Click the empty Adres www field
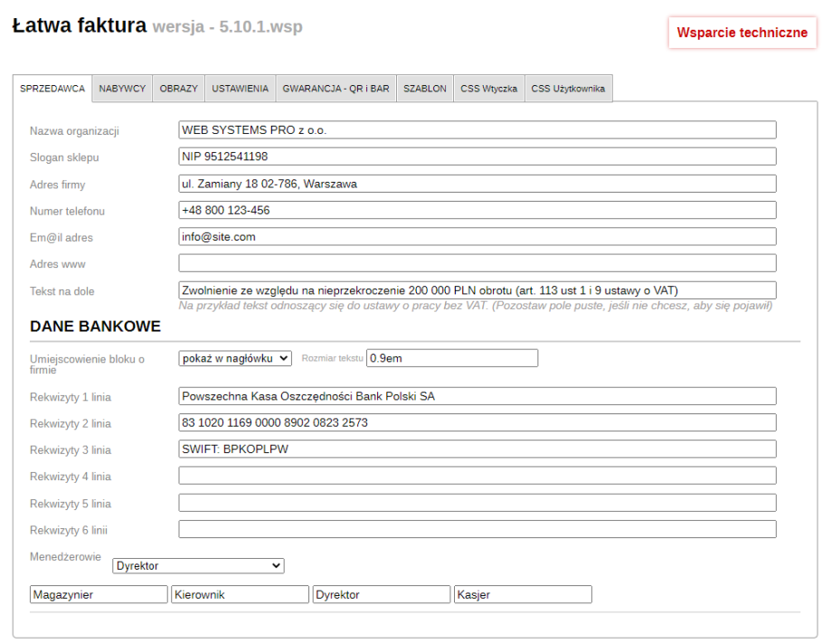832x644 pixels. tap(477, 263)
